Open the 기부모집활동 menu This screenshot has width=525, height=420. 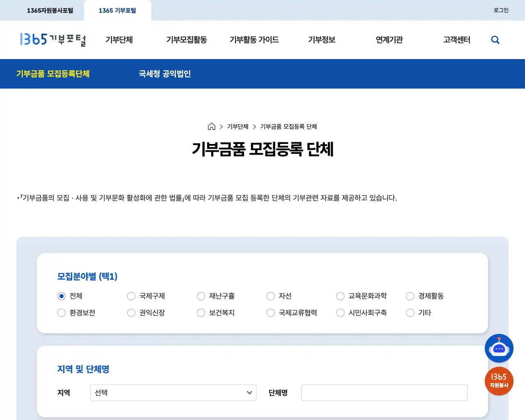(187, 39)
